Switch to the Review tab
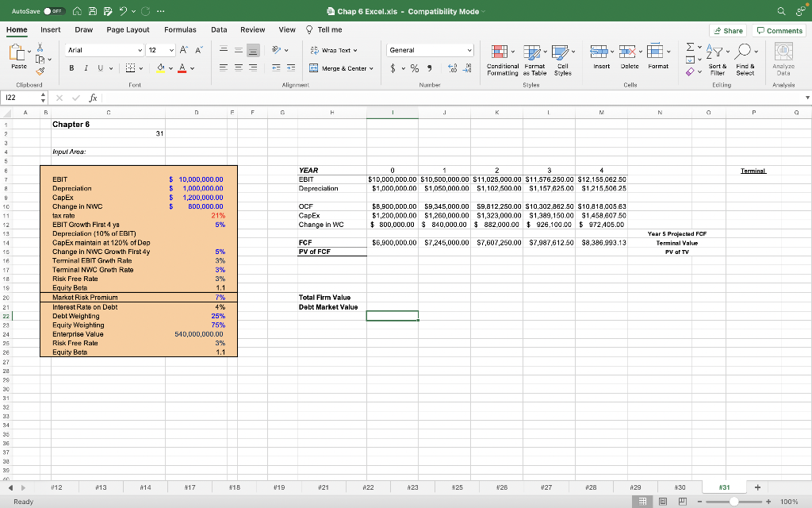The image size is (812, 508). tap(253, 29)
